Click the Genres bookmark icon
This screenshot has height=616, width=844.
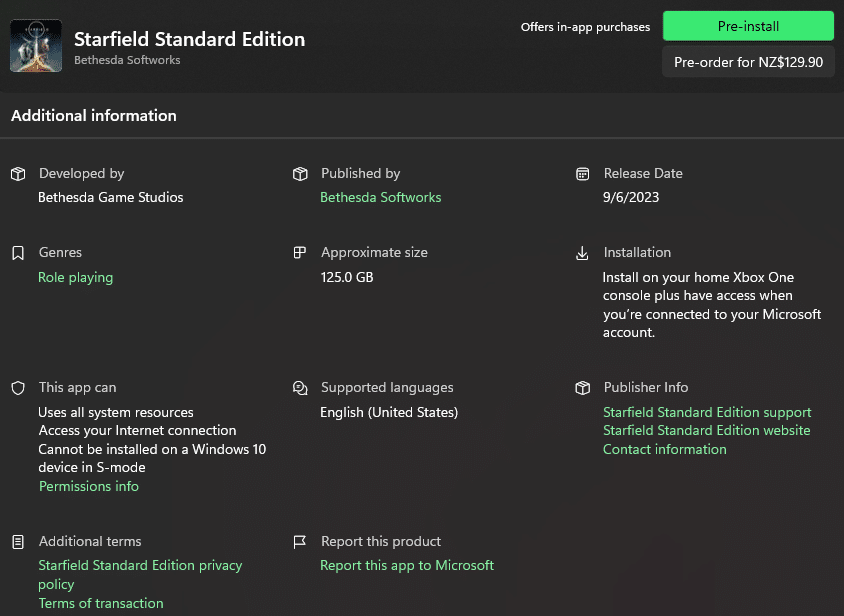18,253
